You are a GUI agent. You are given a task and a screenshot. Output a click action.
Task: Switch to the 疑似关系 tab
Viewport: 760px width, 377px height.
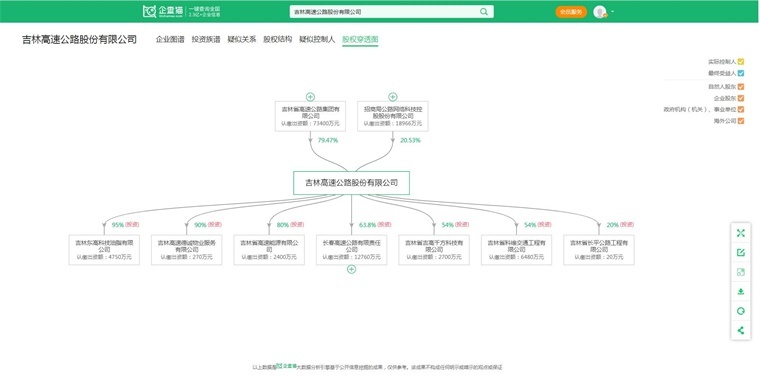(241, 40)
